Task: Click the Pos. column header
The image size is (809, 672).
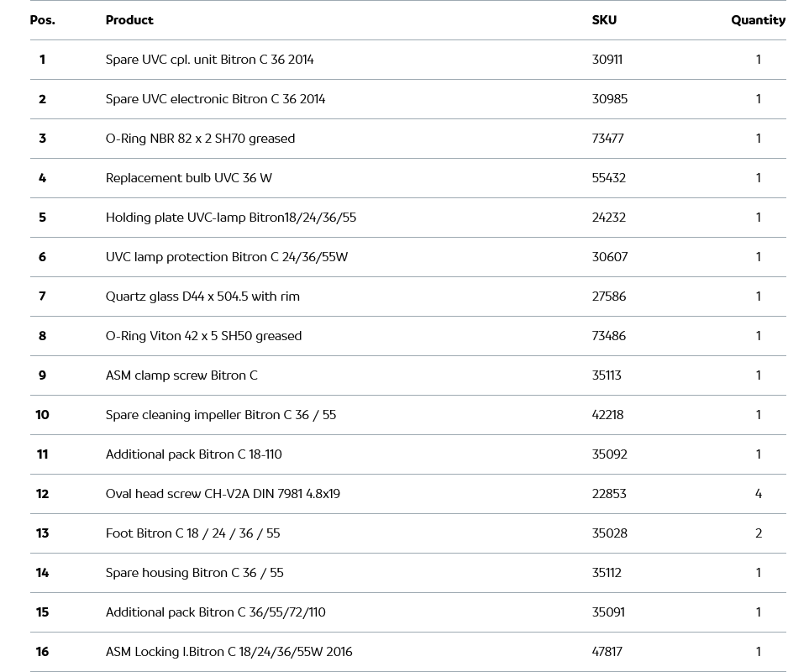Action: tap(42, 20)
